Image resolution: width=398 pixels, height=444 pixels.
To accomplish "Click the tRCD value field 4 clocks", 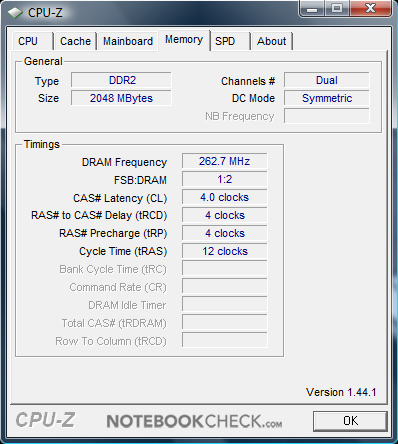I will pos(225,215).
